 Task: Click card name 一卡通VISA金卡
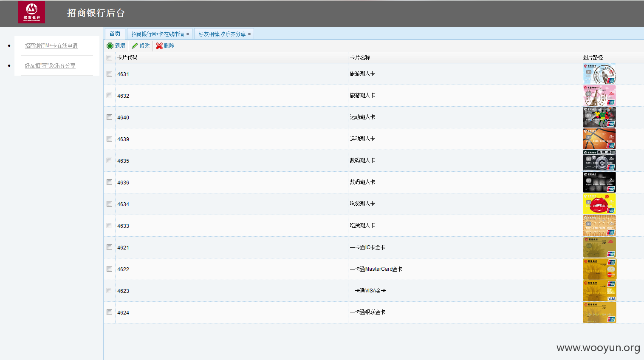pyautogui.click(x=368, y=291)
